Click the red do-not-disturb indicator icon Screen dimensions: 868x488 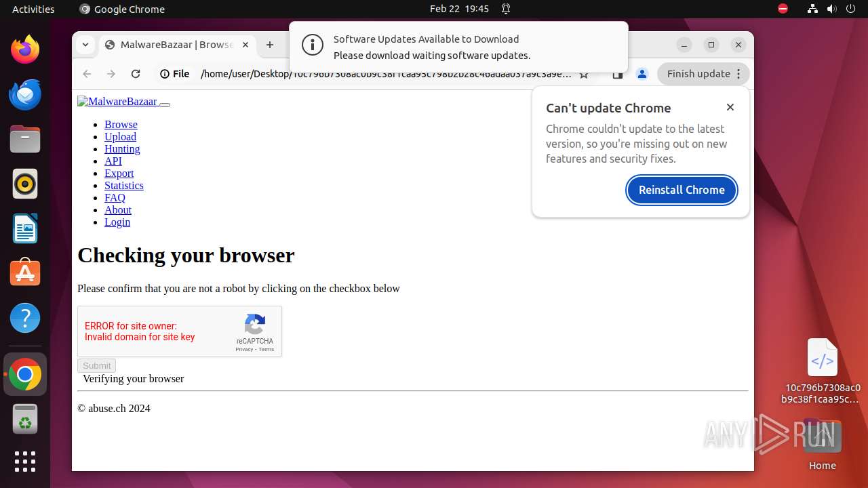pos(783,9)
